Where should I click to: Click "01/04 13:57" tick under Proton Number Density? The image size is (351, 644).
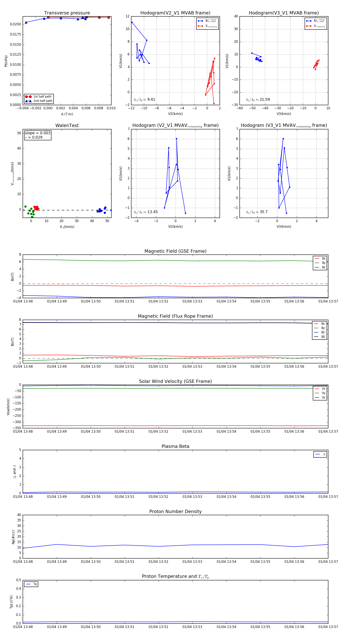(328, 562)
